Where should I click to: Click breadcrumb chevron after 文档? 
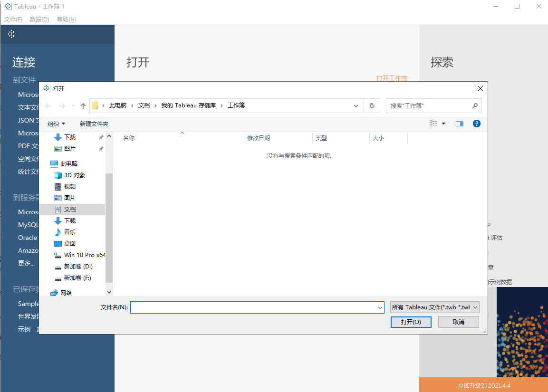tap(155, 105)
